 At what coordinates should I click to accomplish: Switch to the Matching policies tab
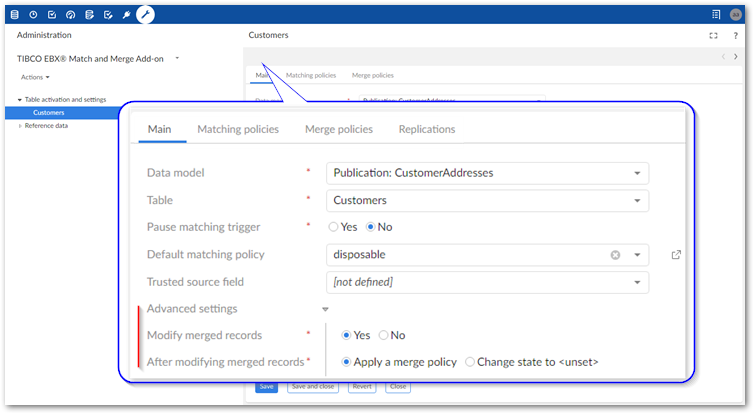pos(238,129)
